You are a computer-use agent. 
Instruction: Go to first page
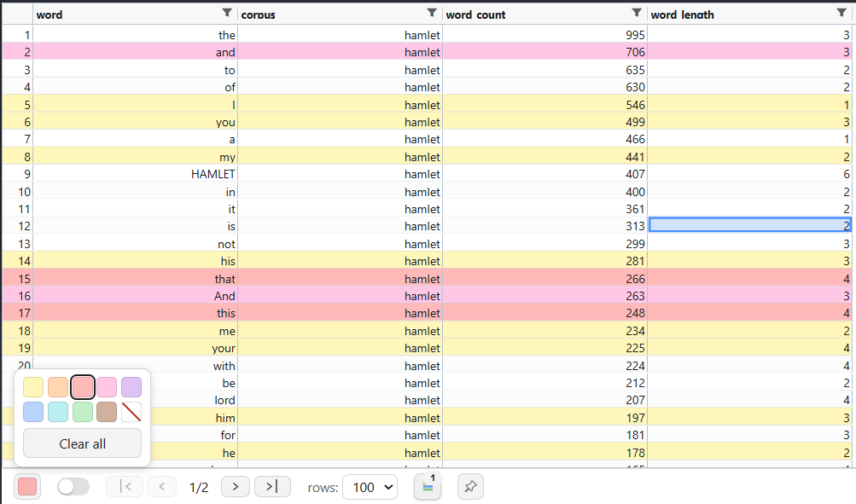pyautogui.click(x=125, y=487)
